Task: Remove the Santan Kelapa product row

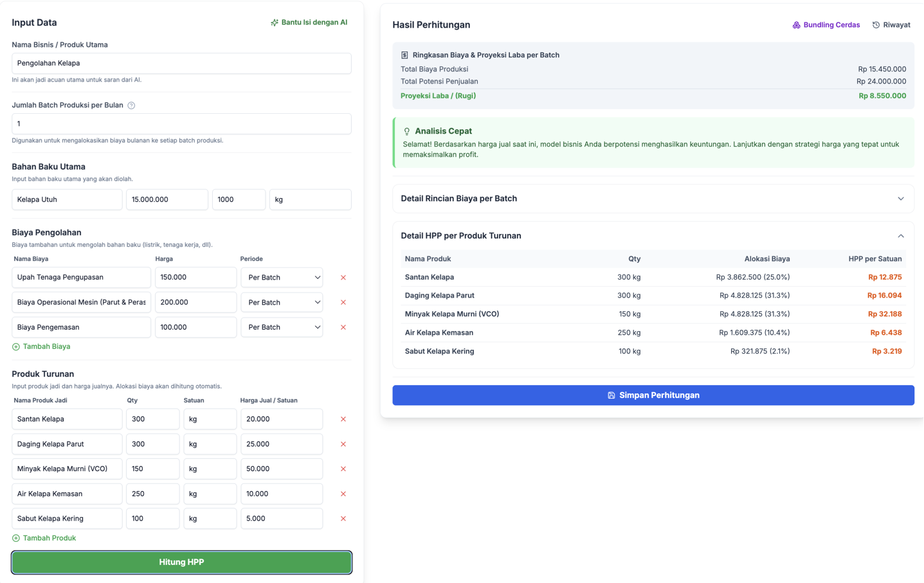Action: (x=343, y=419)
